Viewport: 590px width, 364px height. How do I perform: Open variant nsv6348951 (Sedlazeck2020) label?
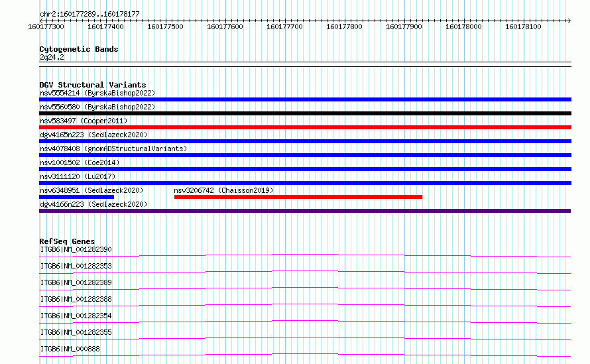click(91, 190)
